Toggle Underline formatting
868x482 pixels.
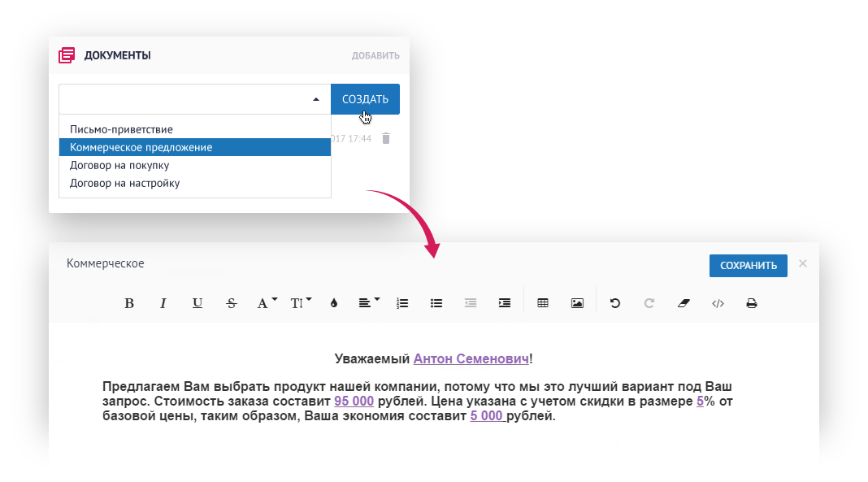point(197,303)
